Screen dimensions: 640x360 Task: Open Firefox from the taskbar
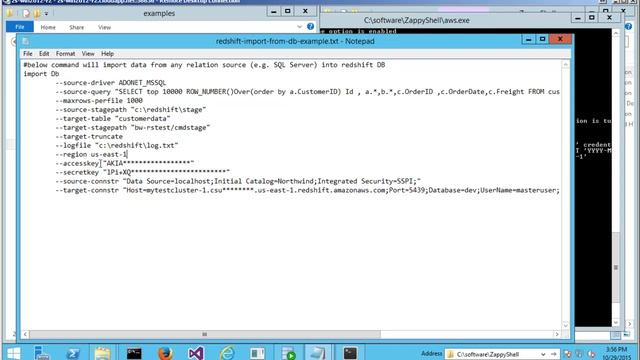(165, 353)
